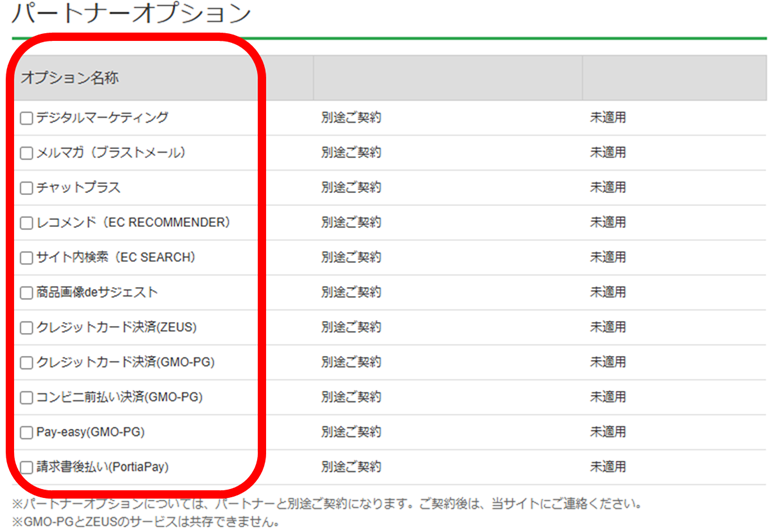Click 未適用 status in the チャットプラス row
781x528 pixels.
pyautogui.click(x=607, y=188)
